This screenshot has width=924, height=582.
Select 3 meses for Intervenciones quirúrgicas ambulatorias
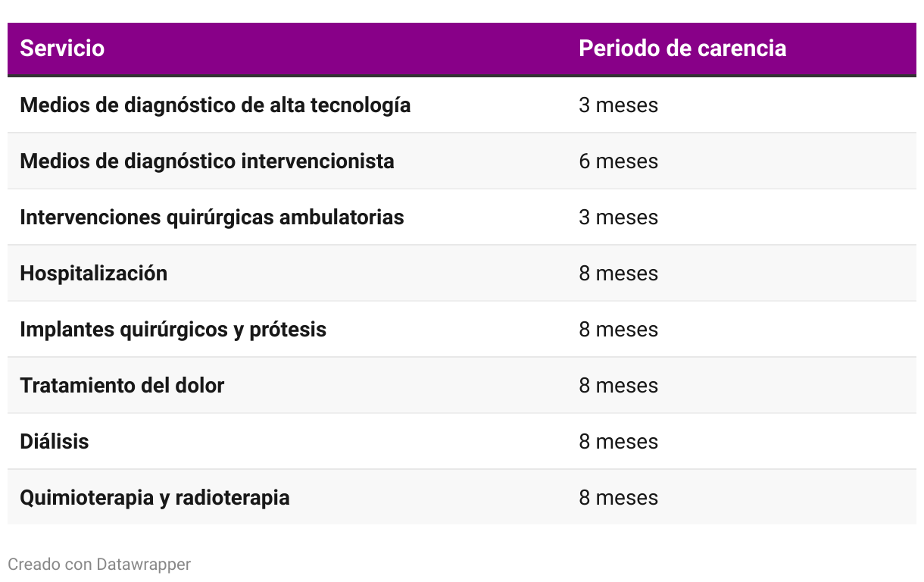[x=618, y=217]
